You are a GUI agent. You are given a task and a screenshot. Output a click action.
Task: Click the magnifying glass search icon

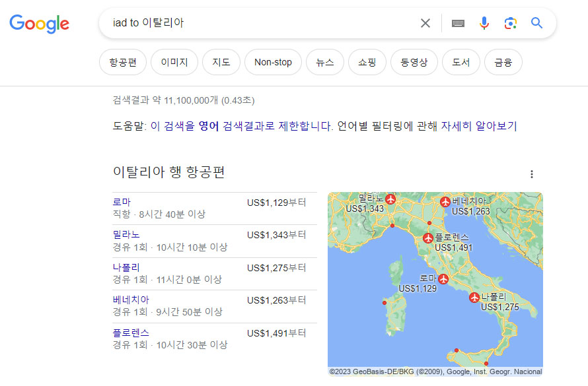pos(536,23)
